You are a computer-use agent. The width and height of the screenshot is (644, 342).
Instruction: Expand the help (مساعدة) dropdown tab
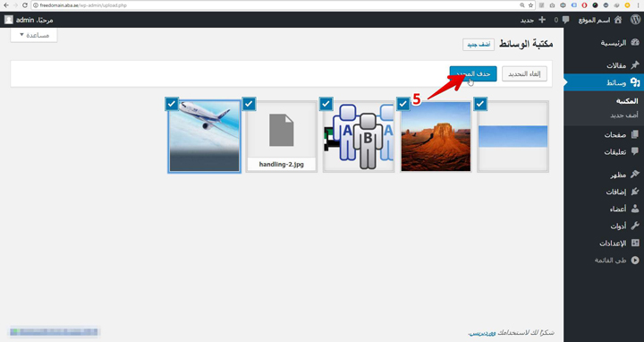coord(34,35)
